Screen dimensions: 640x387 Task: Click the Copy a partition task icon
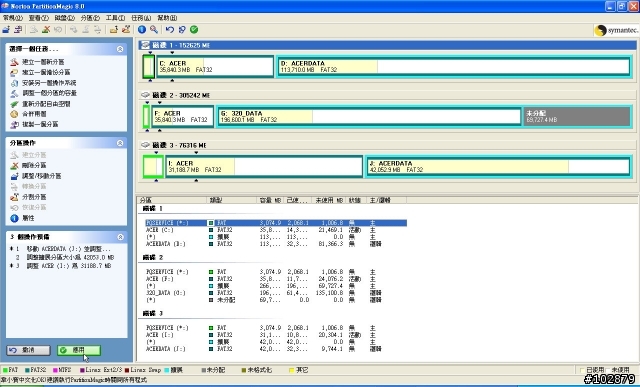(14, 125)
